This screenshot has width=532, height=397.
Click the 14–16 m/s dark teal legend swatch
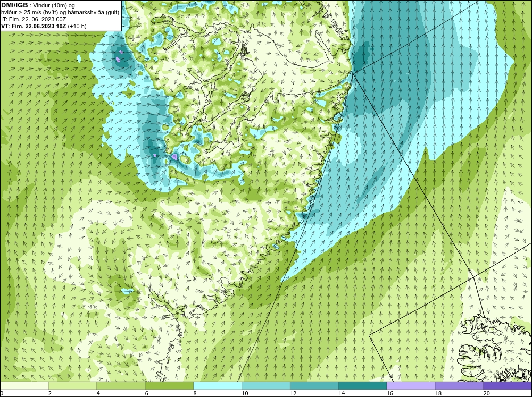pos(362,385)
